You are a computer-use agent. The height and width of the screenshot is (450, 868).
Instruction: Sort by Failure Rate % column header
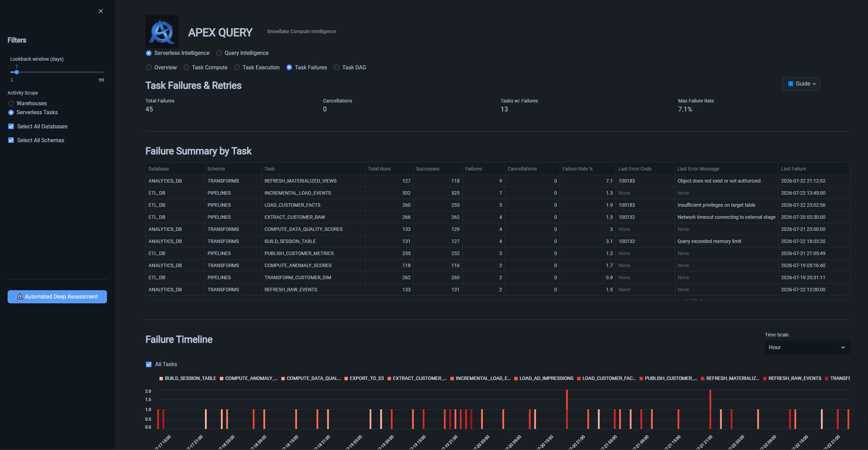pos(577,169)
